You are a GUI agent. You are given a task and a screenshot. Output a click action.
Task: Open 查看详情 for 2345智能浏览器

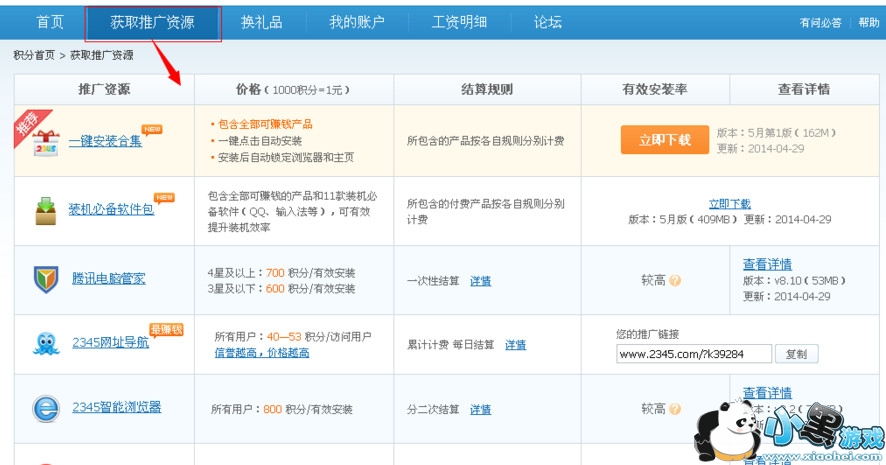coord(767,392)
